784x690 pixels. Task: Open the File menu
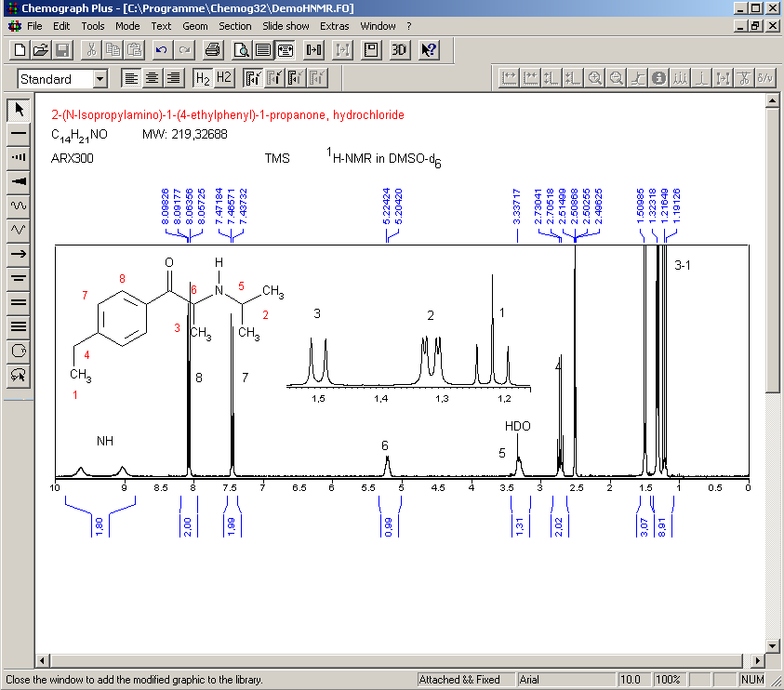pyautogui.click(x=34, y=26)
